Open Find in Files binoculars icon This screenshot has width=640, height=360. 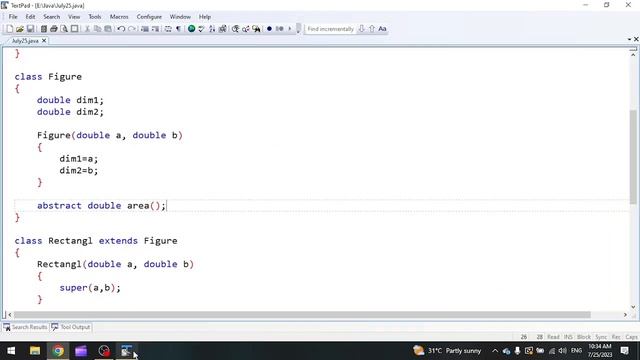[x=256, y=29]
